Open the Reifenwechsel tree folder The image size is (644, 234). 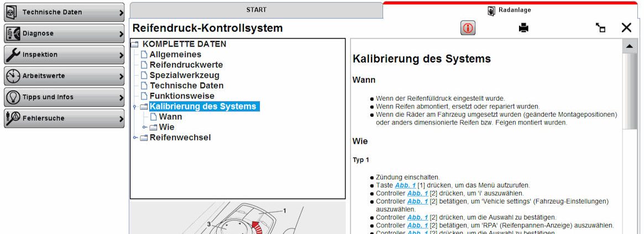pos(180,137)
